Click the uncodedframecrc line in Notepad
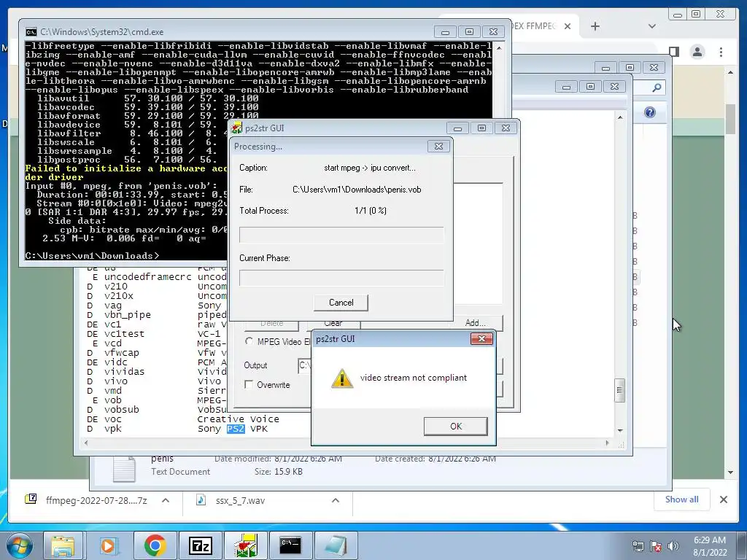747x560 pixels. [x=158, y=276]
